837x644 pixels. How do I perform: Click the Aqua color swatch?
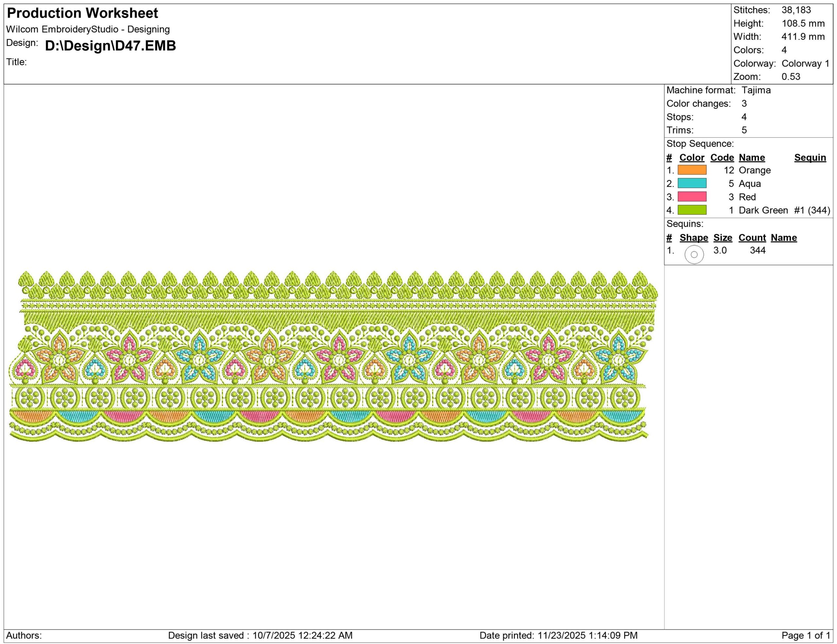tap(692, 183)
